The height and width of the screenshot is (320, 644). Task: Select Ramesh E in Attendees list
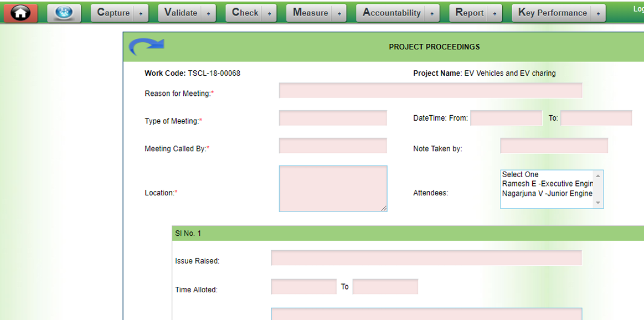point(547,184)
